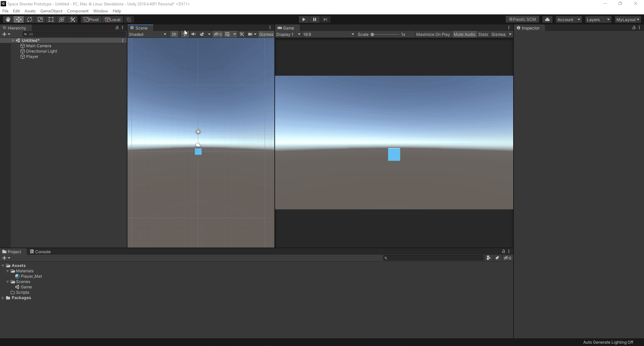The width and height of the screenshot is (644, 346).
Task: Select the Hand tool
Action: 8,19
